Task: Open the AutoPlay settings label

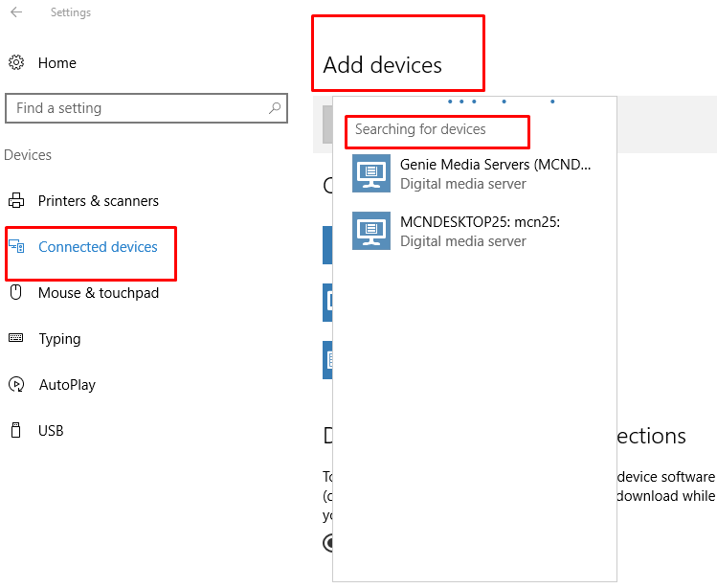Action: [67, 385]
